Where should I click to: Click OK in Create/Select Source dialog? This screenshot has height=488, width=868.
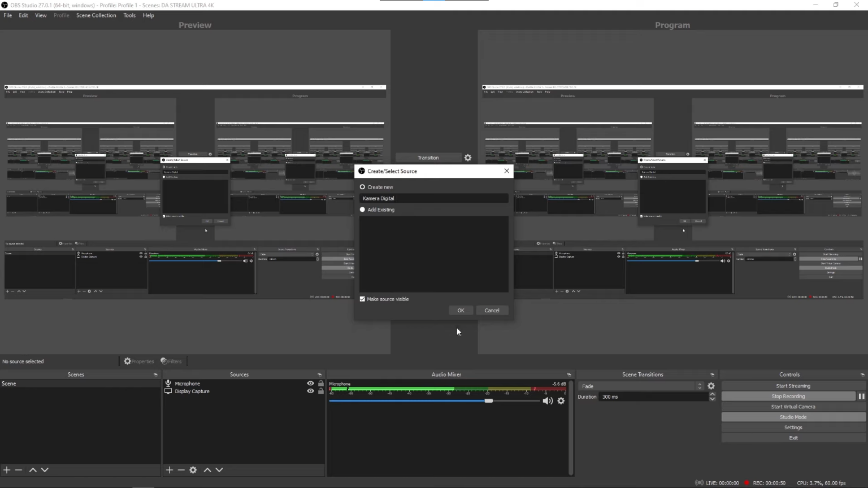(461, 311)
